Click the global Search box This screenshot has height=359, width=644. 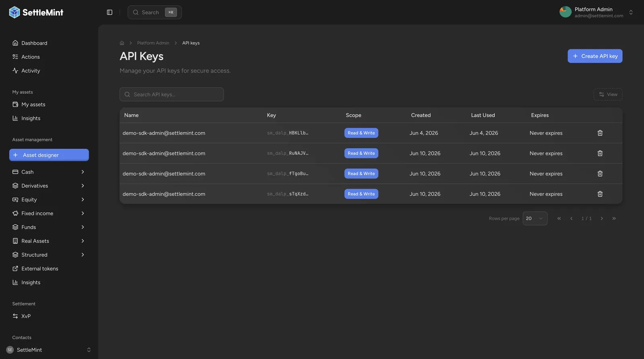point(155,12)
